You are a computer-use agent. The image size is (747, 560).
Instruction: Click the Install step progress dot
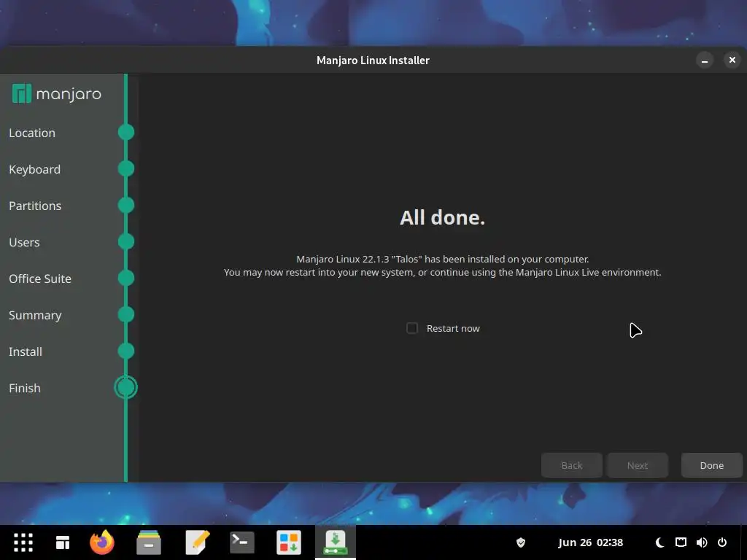pos(125,351)
